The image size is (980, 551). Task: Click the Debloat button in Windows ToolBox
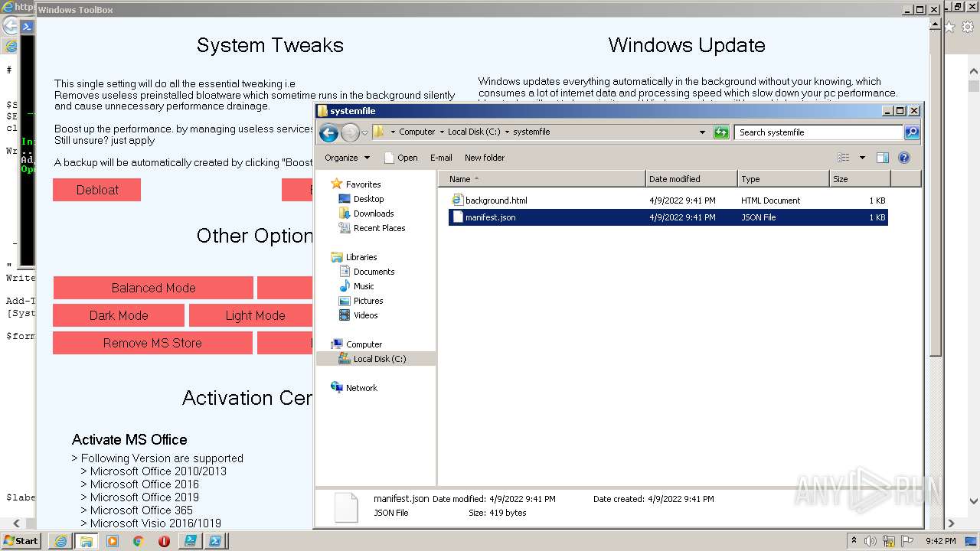point(97,190)
